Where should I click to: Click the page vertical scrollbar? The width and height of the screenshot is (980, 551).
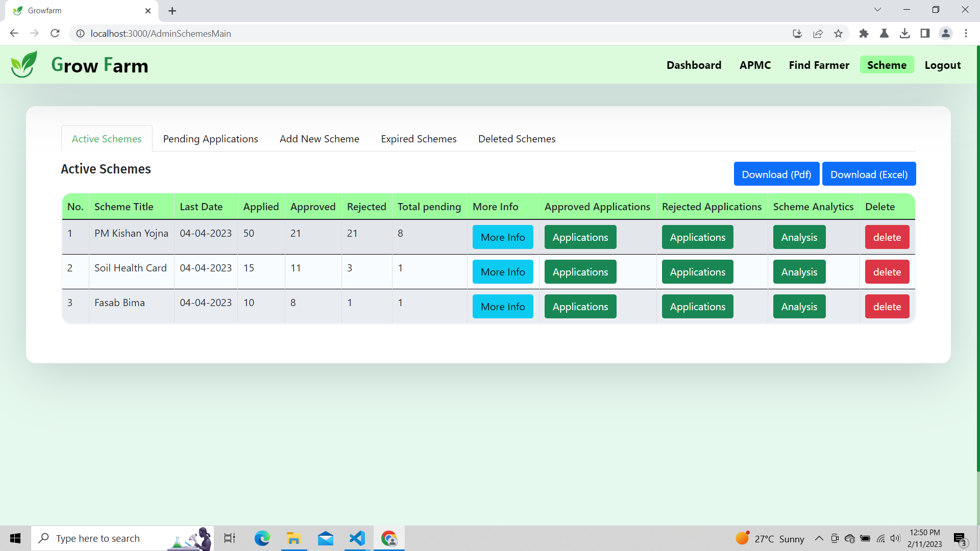977,255
